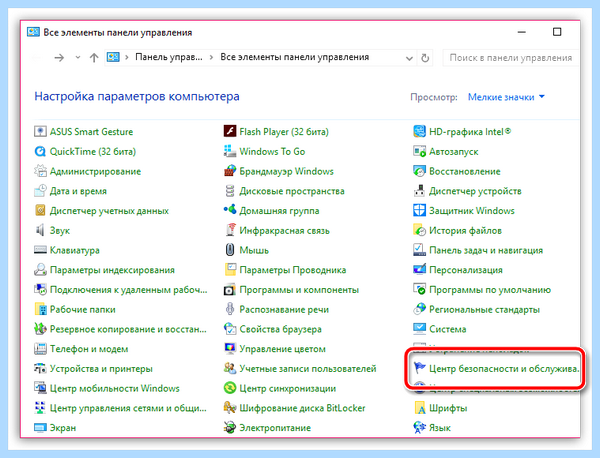Click the Шрифты fonts icon
Viewport: 600px width, 458px height.
419,407
